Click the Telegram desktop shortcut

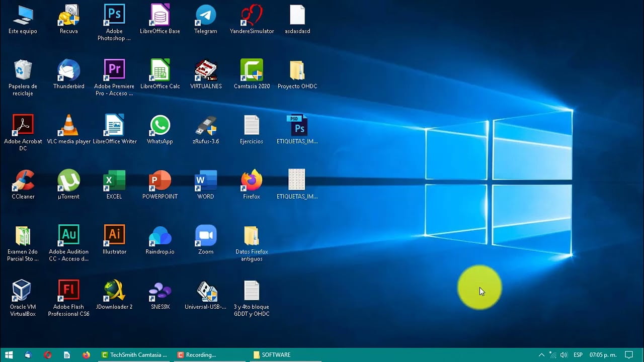click(206, 20)
